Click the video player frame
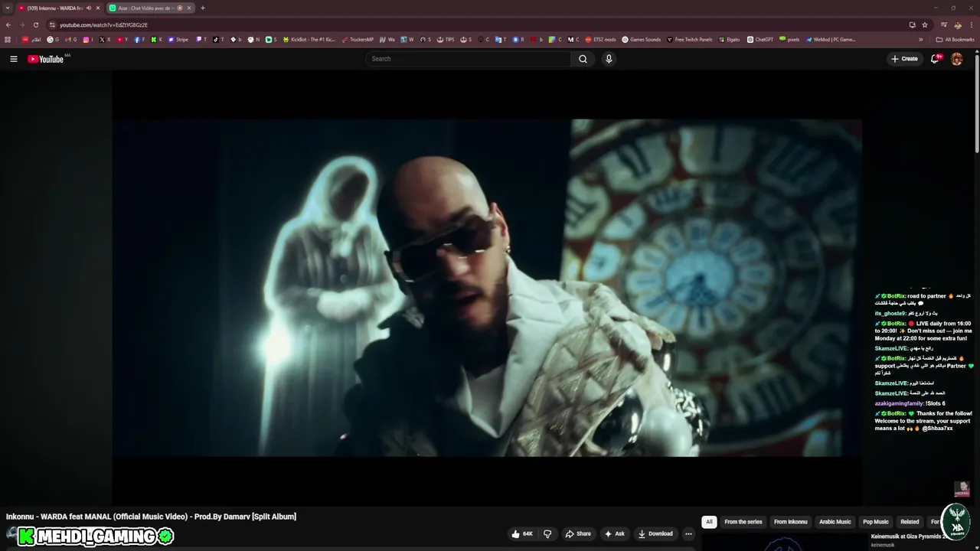Image resolution: width=980 pixels, height=551 pixels. click(487, 288)
